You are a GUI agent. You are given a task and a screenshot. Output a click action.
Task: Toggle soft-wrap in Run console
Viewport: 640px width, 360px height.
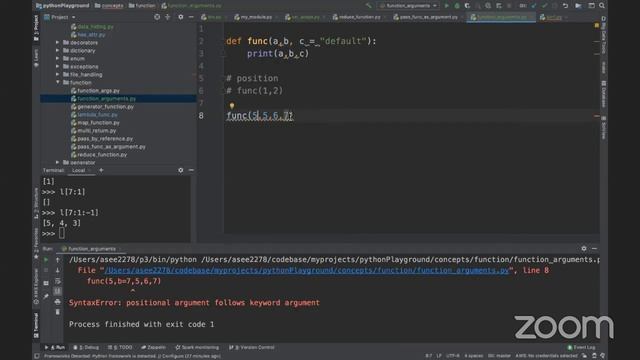(58, 281)
